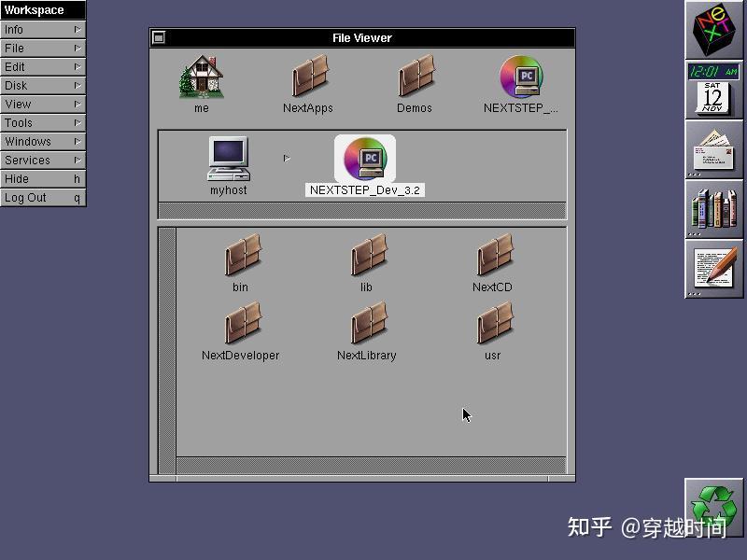Click the path arrow after myhost
747x560 pixels.
coord(287,158)
